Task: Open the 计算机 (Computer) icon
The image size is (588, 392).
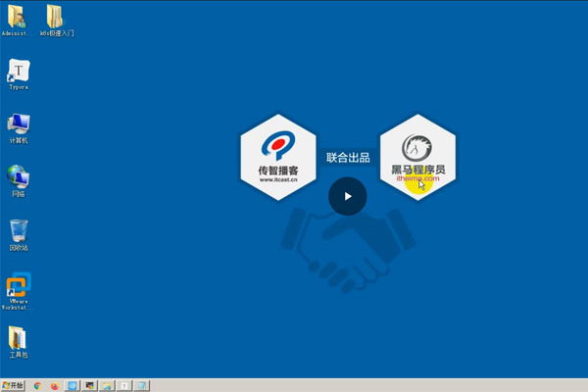Action: point(18,124)
